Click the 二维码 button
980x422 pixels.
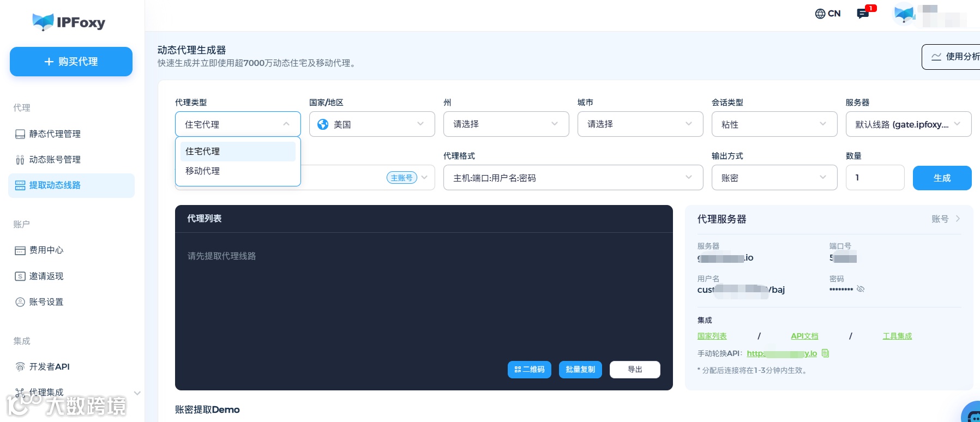(x=530, y=370)
